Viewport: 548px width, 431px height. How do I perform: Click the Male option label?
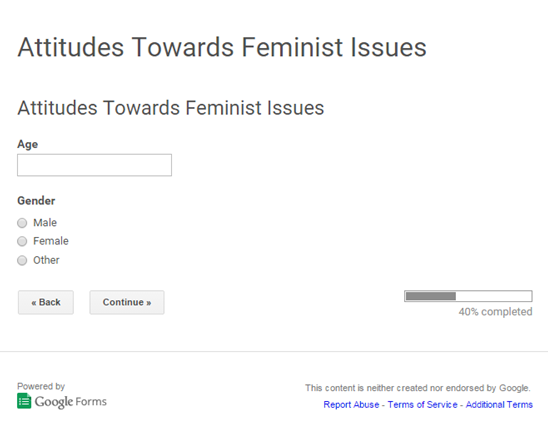(45, 223)
